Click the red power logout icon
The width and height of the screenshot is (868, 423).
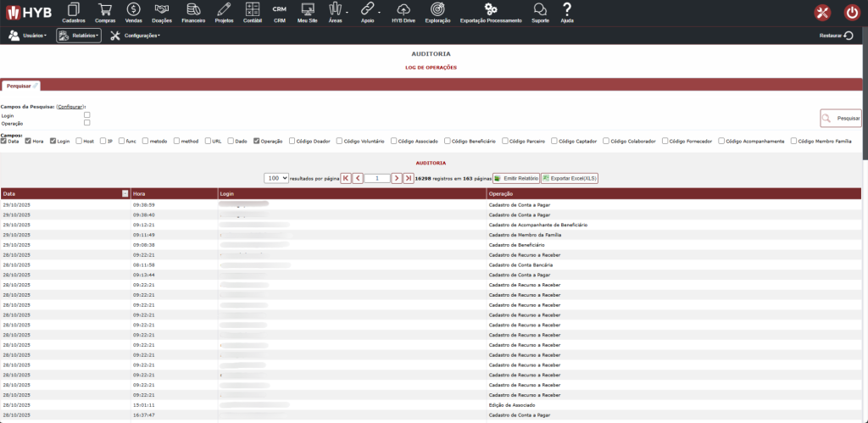tap(852, 13)
